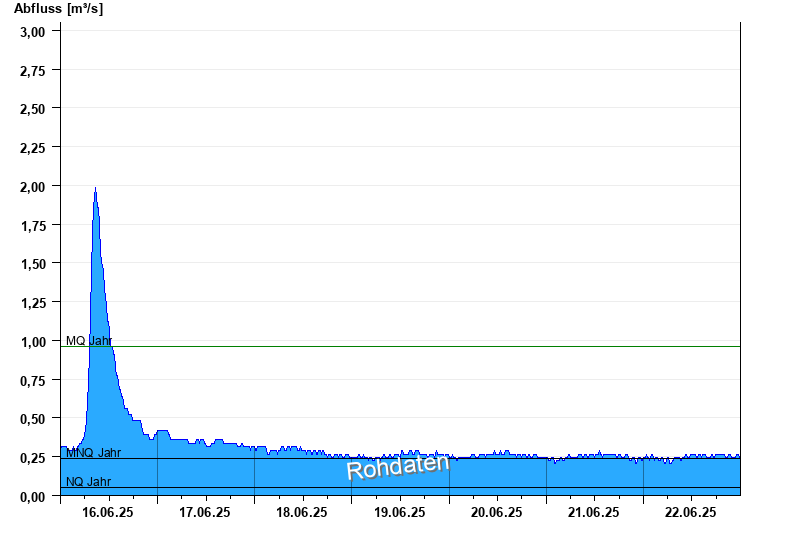Screen dimensions: 800x550
Task: Select the 16.06.25 date label
Action: pyautogui.click(x=108, y=512)
